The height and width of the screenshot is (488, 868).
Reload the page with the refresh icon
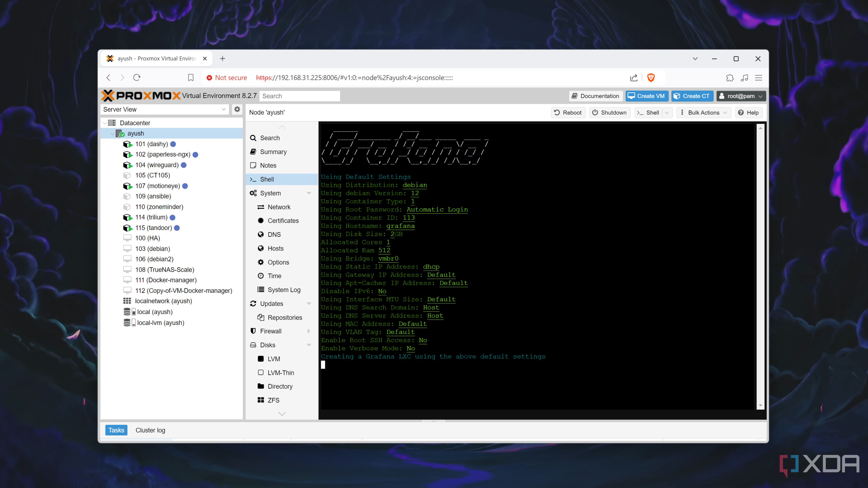137,77
